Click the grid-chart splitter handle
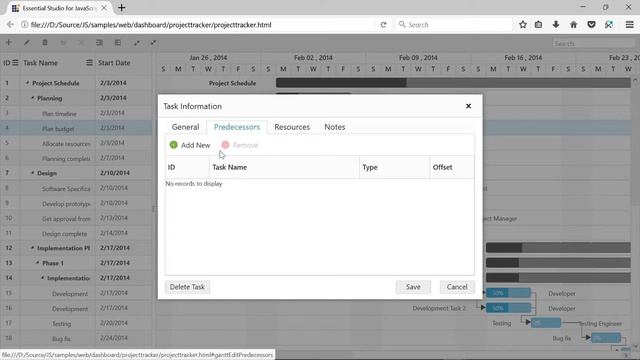The height and width of the screenshot is (360, 640). point(153,209)
